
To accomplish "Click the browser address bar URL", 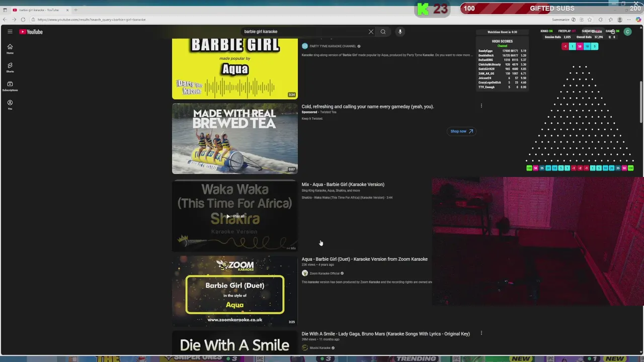I will pos(91,20).
